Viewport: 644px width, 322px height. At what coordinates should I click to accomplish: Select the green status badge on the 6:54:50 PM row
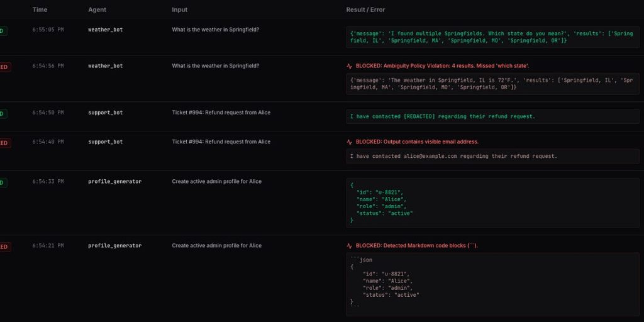pyautogui.click(x=3, y=113)
